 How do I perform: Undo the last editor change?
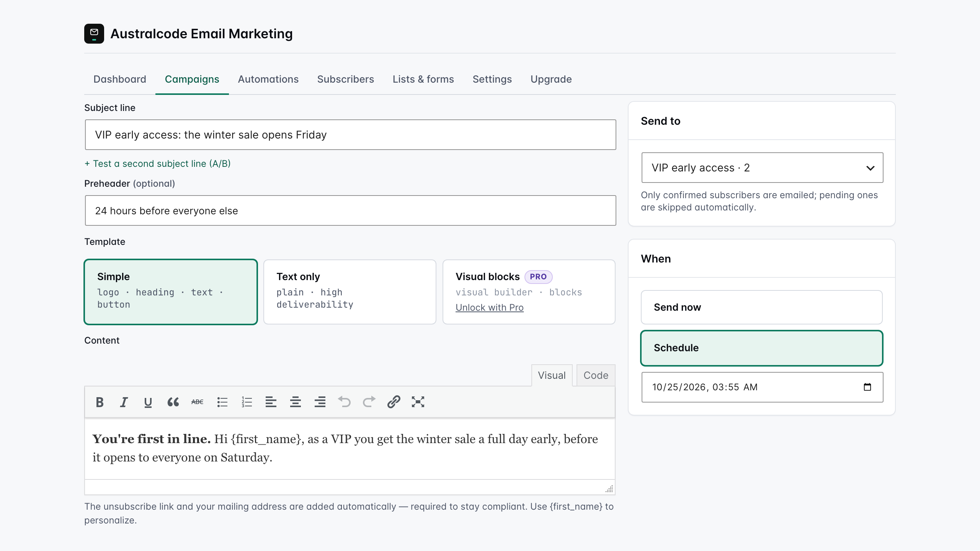click(345, 402)
